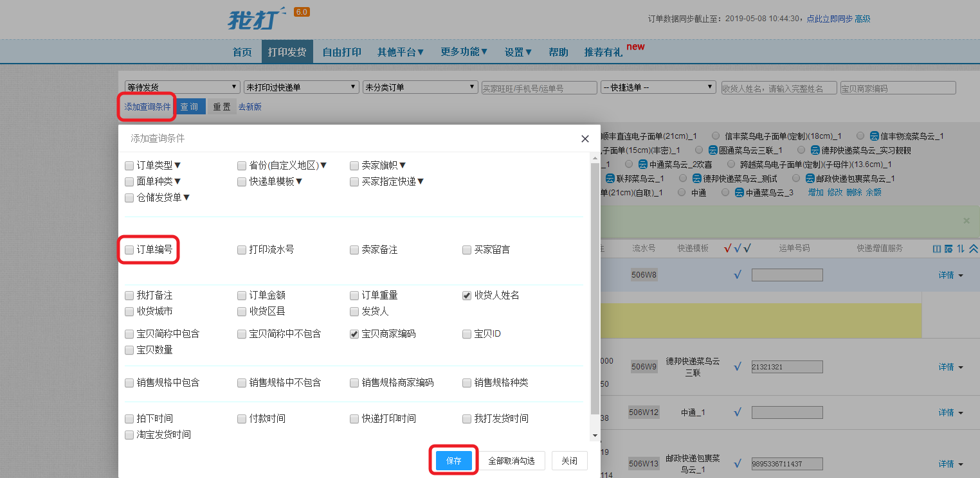Click cloud icon beside 圆通菜鸟云三联_1
The image size is (980, 478).
pos(712,150)
